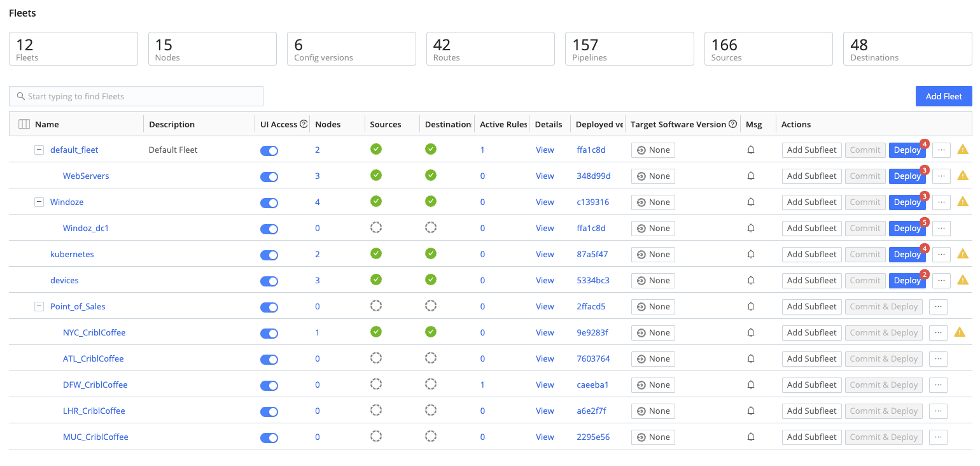Viewport: 980px width, 466px height.
Task: Click the warning triangle on WebServers row
Action: (963, 176)
